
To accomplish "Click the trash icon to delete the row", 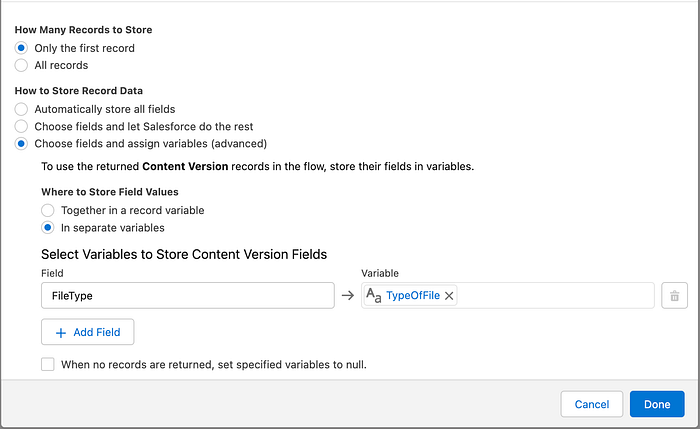I will pyautogui.click(x=674, y=295).
